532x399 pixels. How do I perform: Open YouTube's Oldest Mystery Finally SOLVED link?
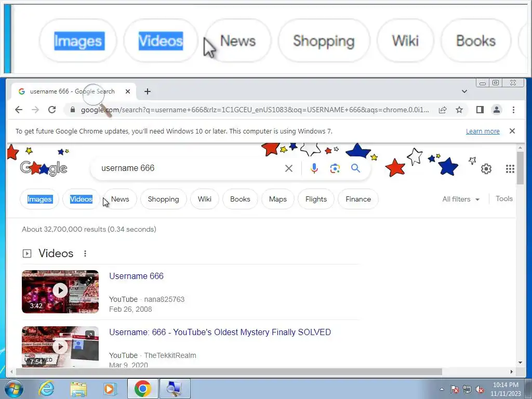coord(220,332)
